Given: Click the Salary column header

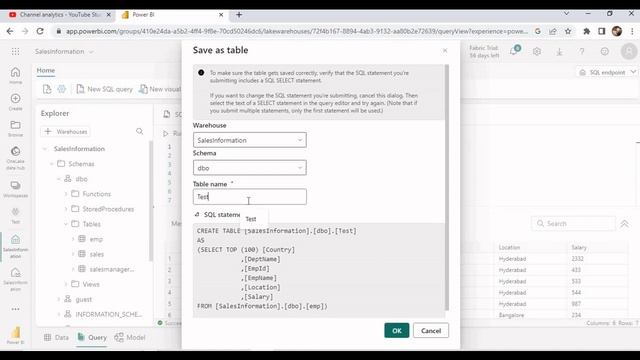Looking at the screenshot, I should click(x=579, y=247).
